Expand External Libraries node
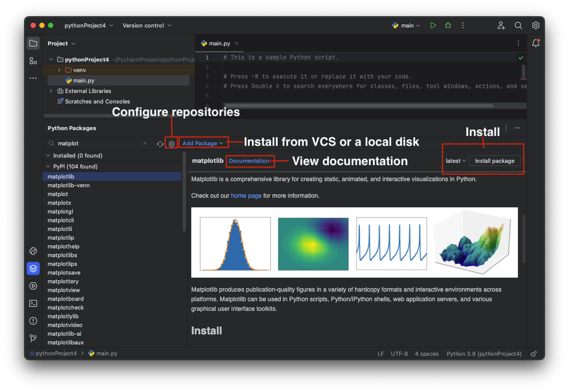 coord(51,91)
